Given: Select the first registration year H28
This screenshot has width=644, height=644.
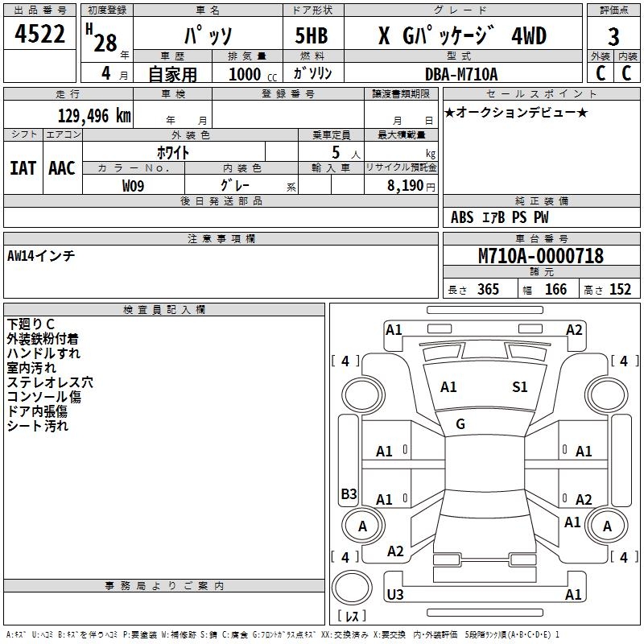Looking at the screenshot, I should click(101, 38).
